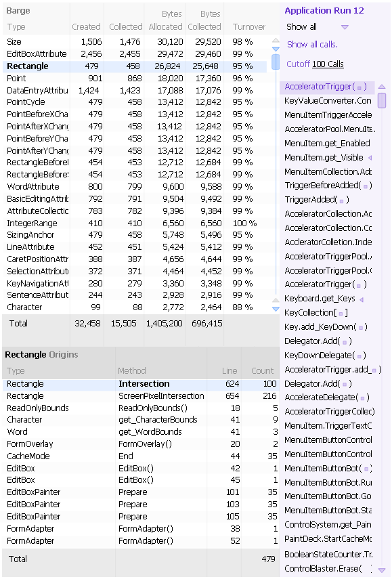Screen dimensions: 392x579
Task: Select the SizingAnchor row
Action: tap(135, 235)
